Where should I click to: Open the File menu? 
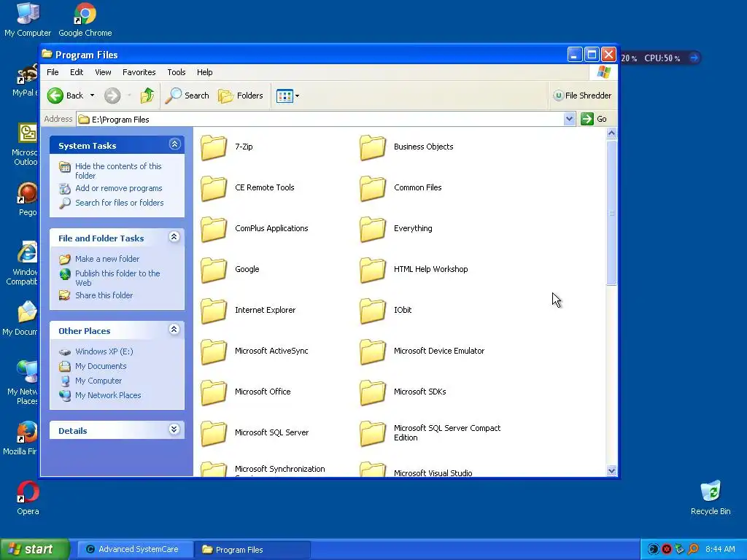[53, 72]
